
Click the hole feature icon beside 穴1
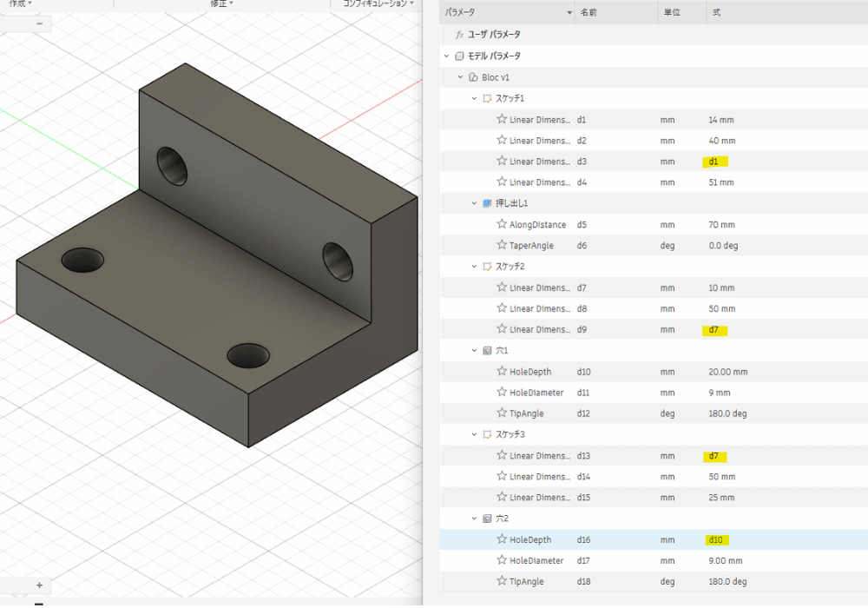pos(487,351)
